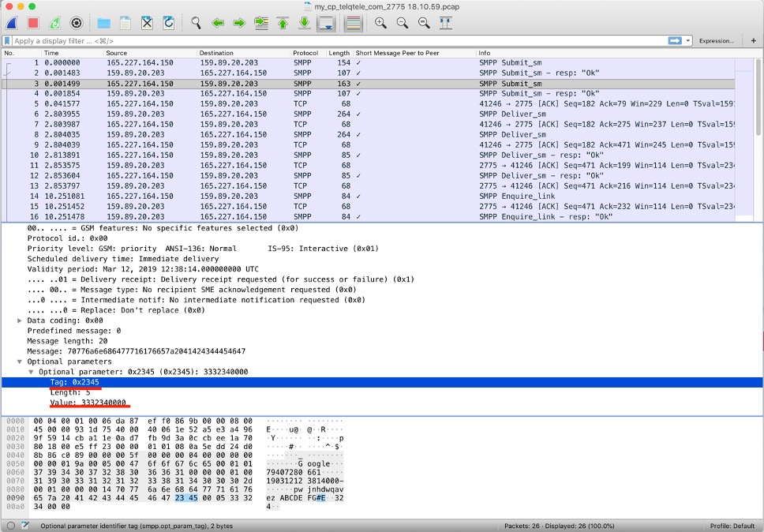Open the Expression… filter builder
The height and width of the screenshot is (532, 764).
pos(716,40)
